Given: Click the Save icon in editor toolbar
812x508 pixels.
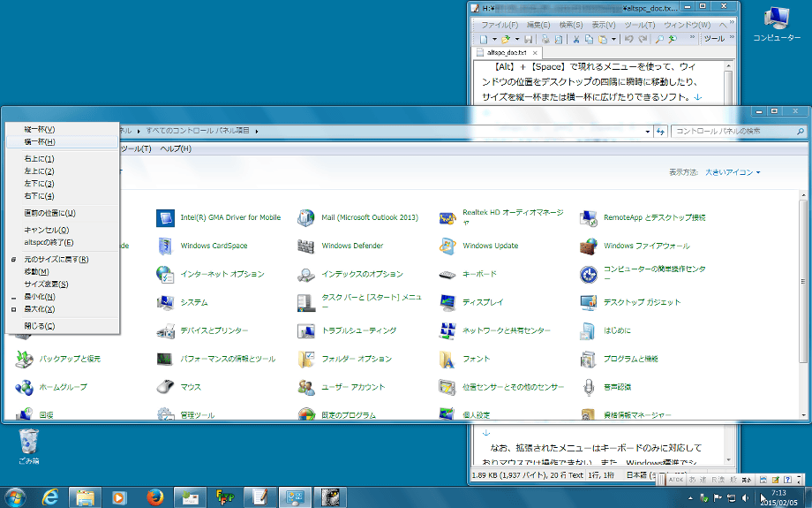Looking at the screenshot, I should point(528,39).
